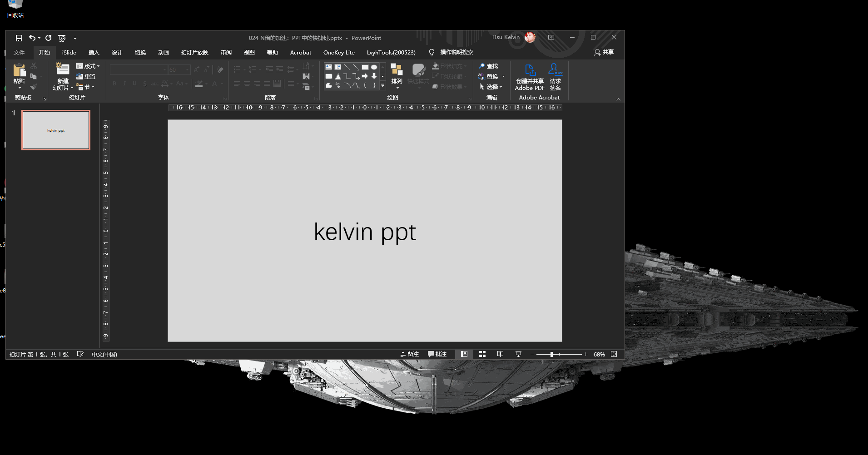868x455 pixels.
Task: Click the Copy icon in clipboard group
Action: pyautogui.click(x=34, y=76)
